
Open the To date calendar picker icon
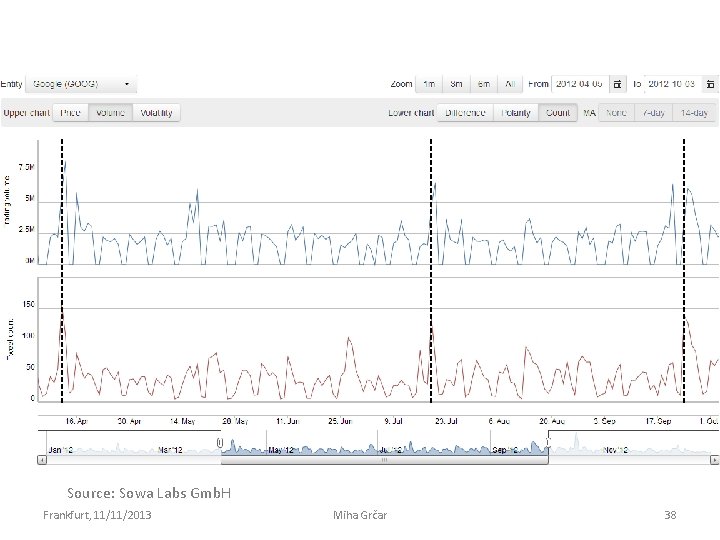pyautogui.click(x=710, y=84)
